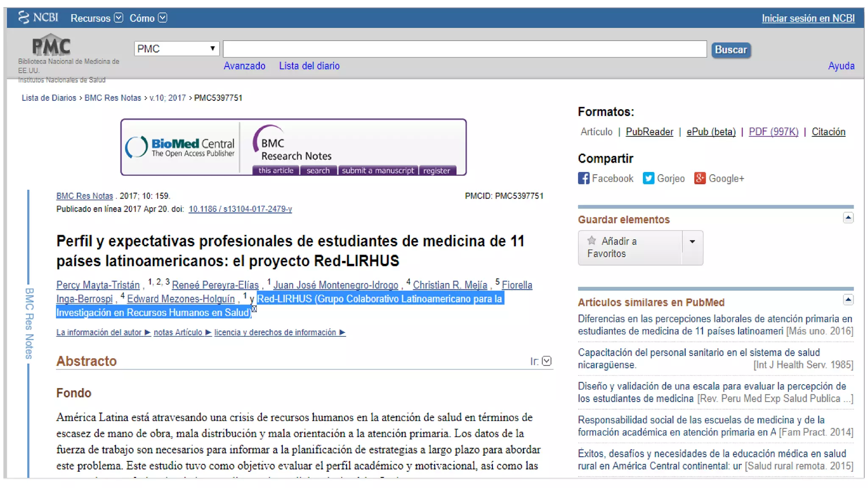
Task: Collapse the Guardar elementos panel
Action: 848,218
